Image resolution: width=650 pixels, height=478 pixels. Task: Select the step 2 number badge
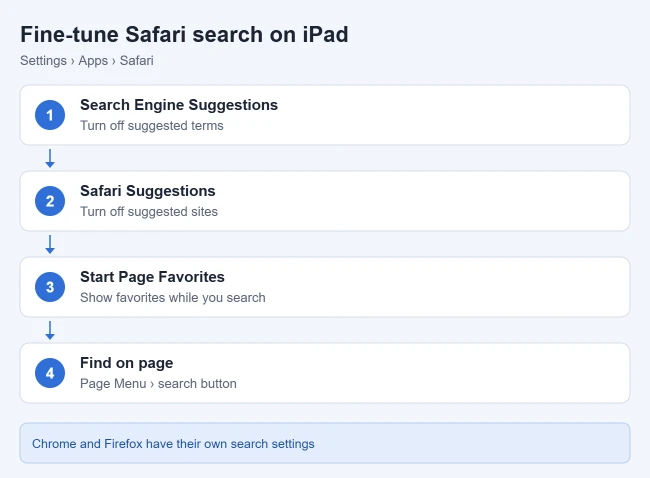(x=50, y=201)
